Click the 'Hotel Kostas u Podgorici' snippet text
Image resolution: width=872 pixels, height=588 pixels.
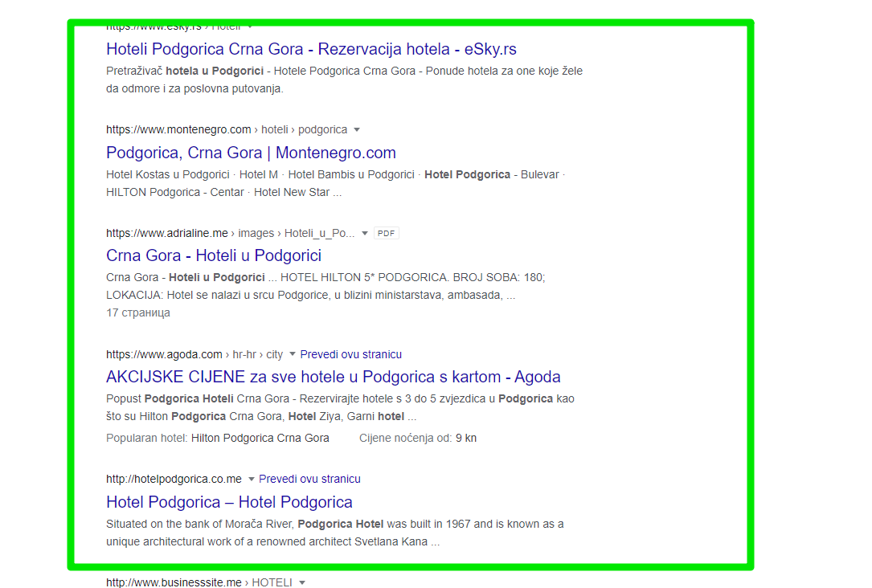coord(168,174)
